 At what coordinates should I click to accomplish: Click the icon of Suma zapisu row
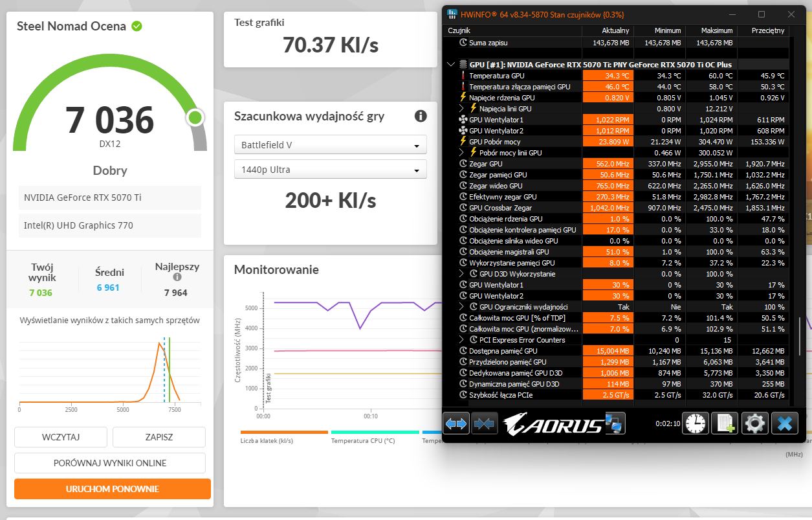click(463, 43)
